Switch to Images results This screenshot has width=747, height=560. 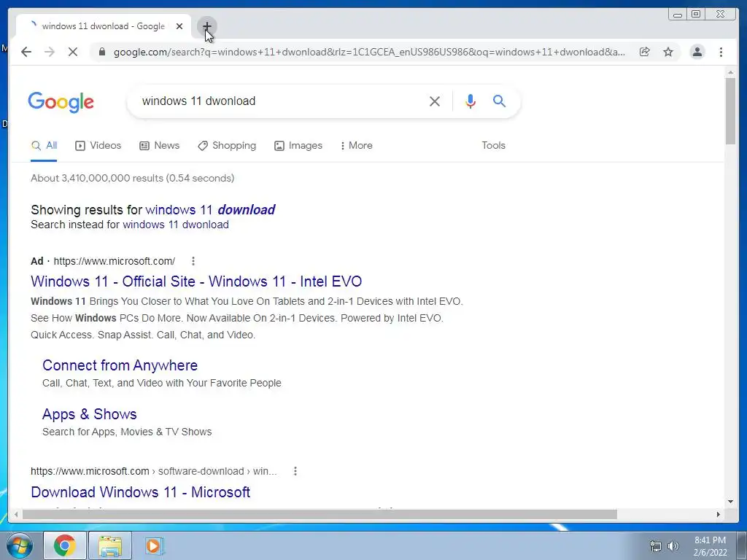(298, 146)
